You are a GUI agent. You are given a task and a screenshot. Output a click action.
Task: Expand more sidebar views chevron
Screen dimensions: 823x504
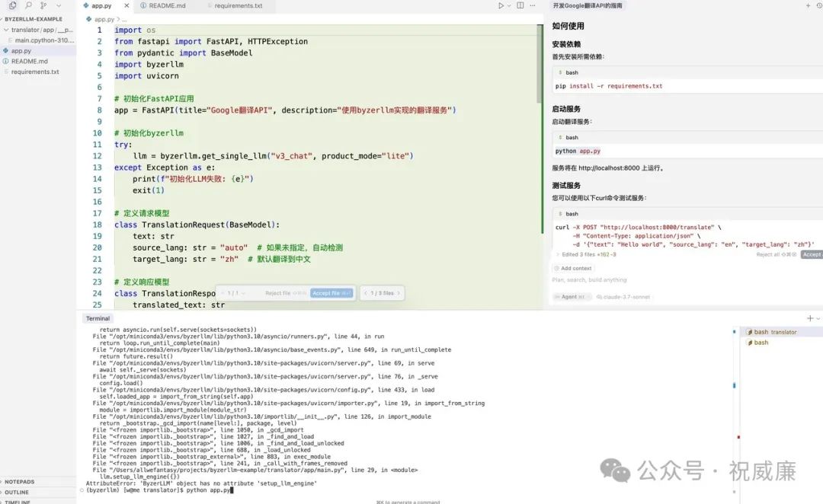click(58, 5)
